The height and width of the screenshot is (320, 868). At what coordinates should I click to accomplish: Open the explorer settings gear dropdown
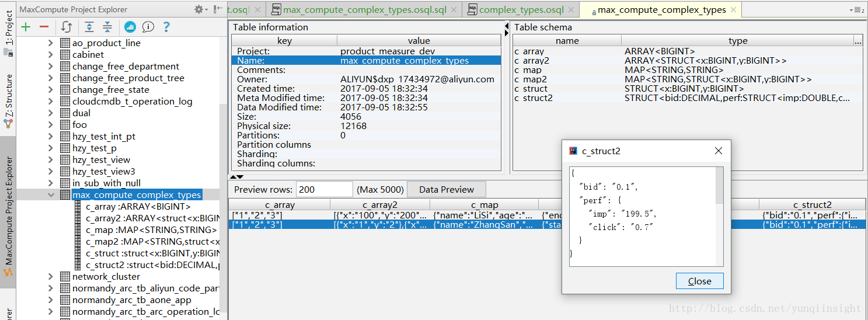pos(201,9)
